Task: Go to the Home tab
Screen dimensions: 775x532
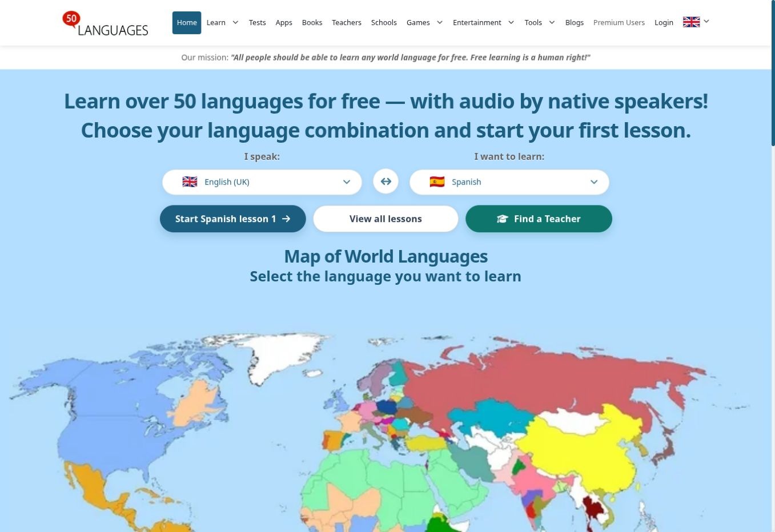Action: click(187, 23)
